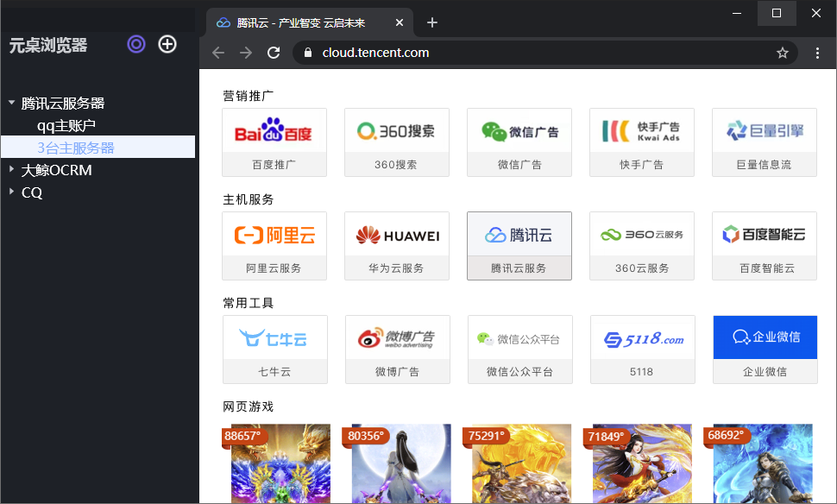Select the qq主账户 tree item
This screenshot has height=504, width=837.
(x=66, y=125)
